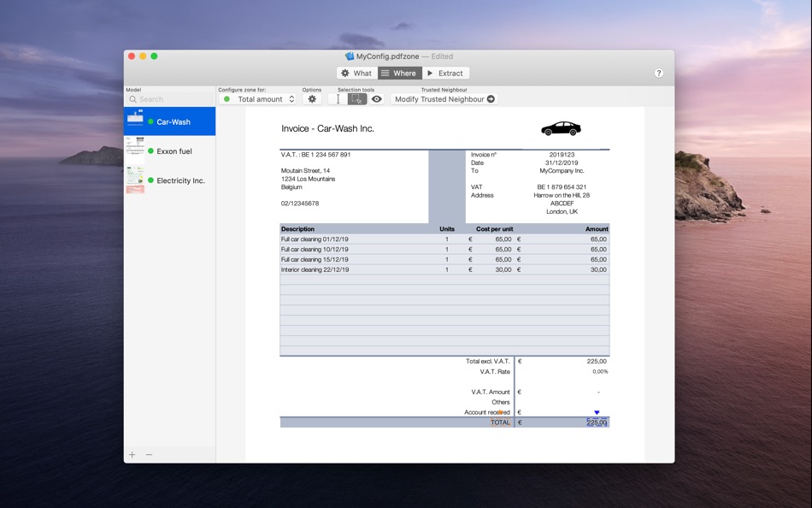Remove selected model with minus button
This screenshot has width=812, height=508.
pyautogui.click(x=149, y=455)
